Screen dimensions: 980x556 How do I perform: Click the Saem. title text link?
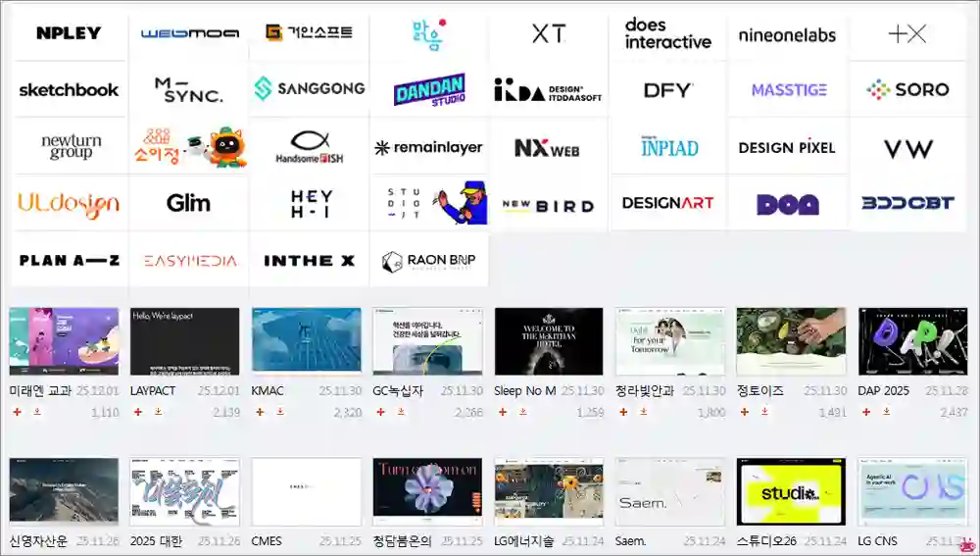631,541
